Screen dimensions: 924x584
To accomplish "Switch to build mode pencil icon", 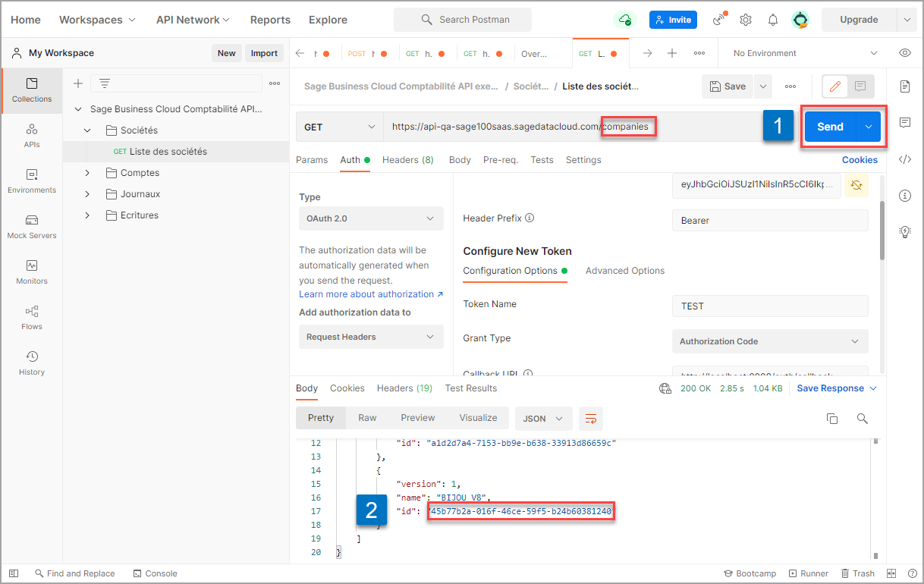I will tap(835, 86).
